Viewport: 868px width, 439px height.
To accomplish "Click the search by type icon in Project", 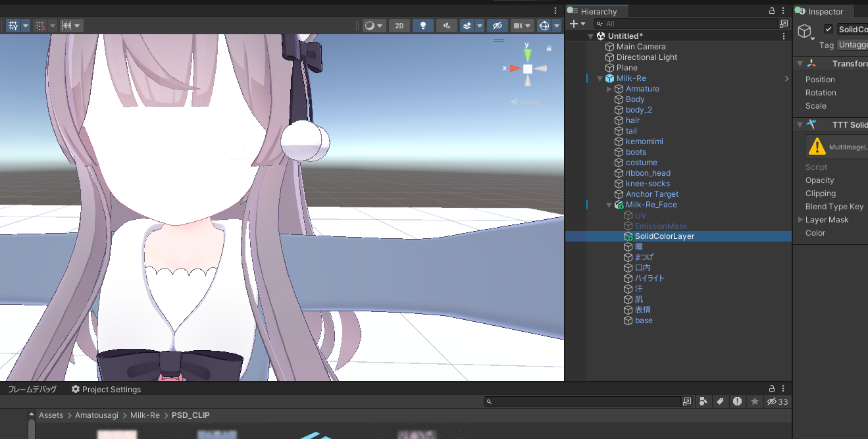I will tap(703, 401).
